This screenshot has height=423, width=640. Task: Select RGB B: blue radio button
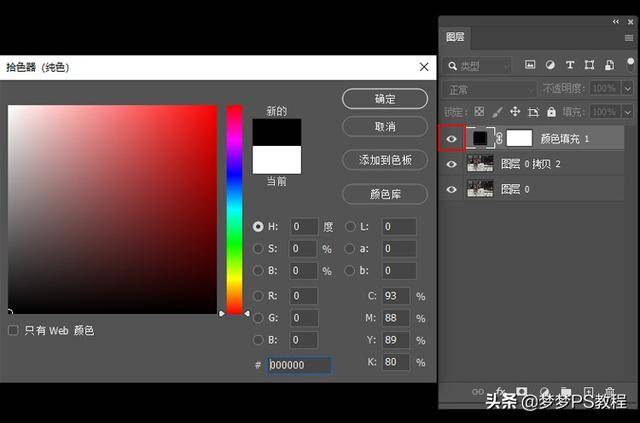tap(258, 340)
